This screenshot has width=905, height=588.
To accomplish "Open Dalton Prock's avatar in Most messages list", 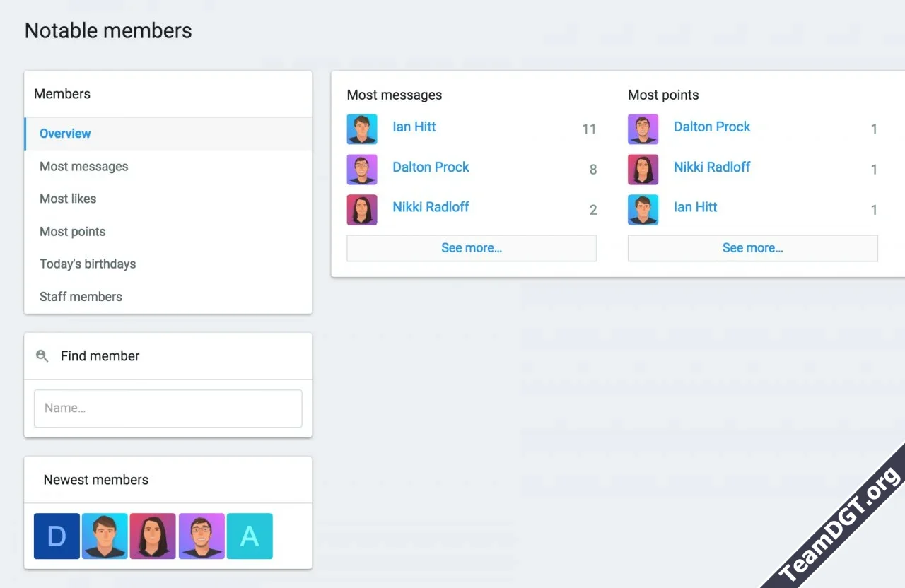I will [x=362, y=170].
